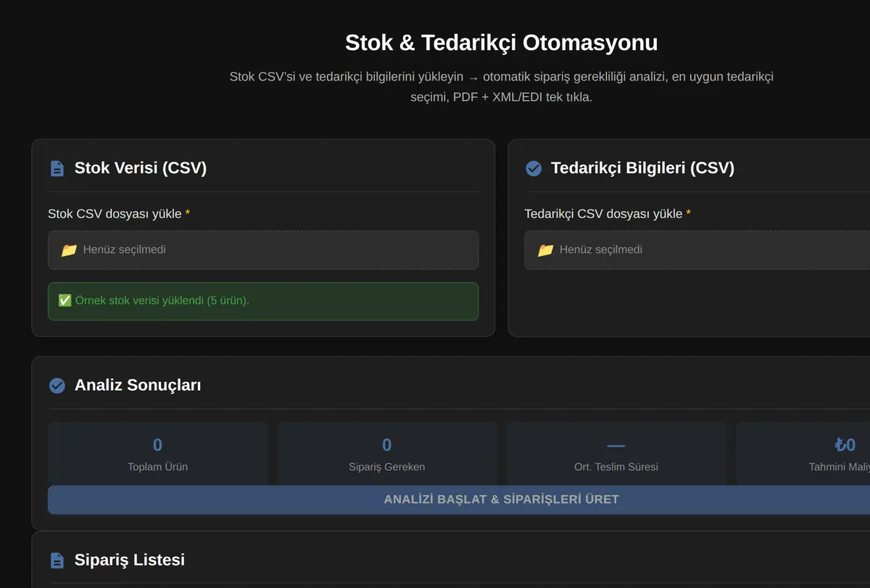Click the checkmark icon beside Analiz Sonuçları
Viewport: 870px width, 588px height.
(57, 386)
